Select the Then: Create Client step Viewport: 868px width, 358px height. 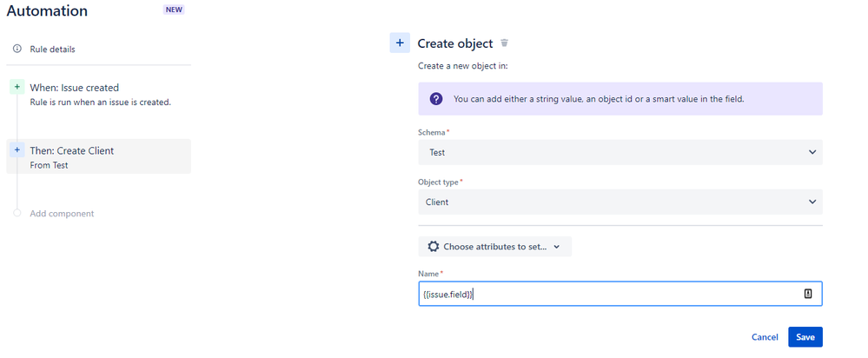pos(72,150)
